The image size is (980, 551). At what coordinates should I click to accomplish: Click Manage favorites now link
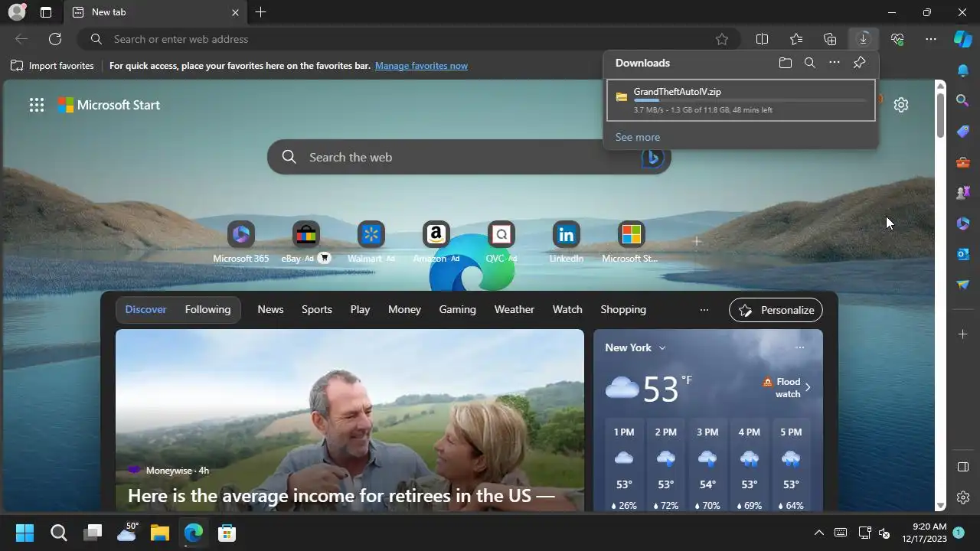coord(421,66)
